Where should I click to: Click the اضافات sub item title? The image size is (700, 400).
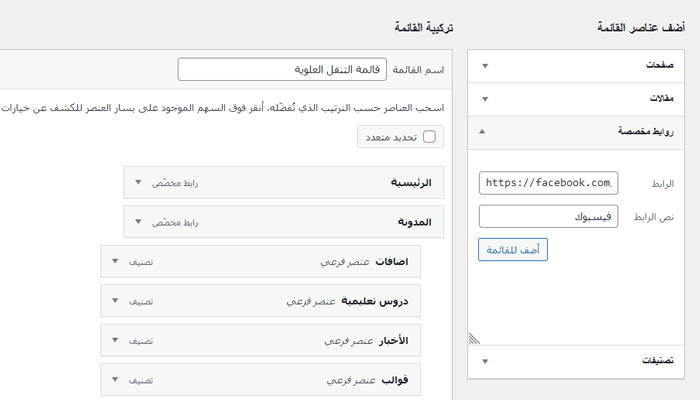(392, 262)
